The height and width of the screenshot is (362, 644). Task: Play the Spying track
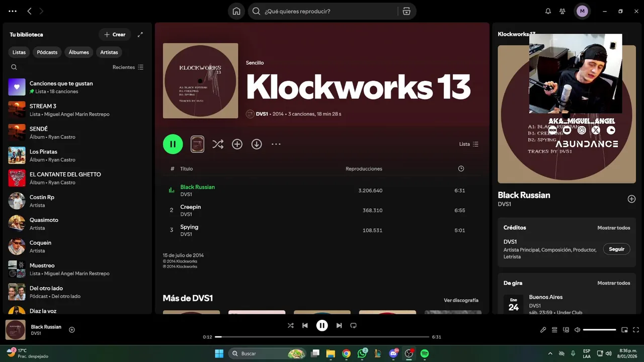[x=322, y=230]
